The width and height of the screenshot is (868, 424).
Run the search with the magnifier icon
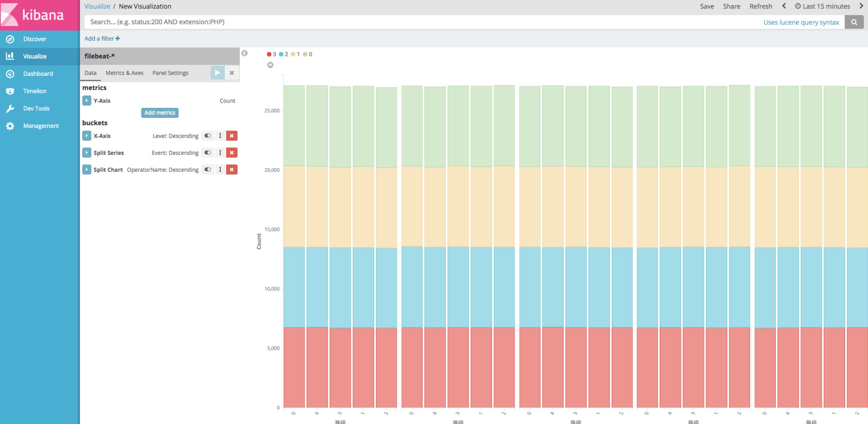pyautogui.click(x=855, y=22)
